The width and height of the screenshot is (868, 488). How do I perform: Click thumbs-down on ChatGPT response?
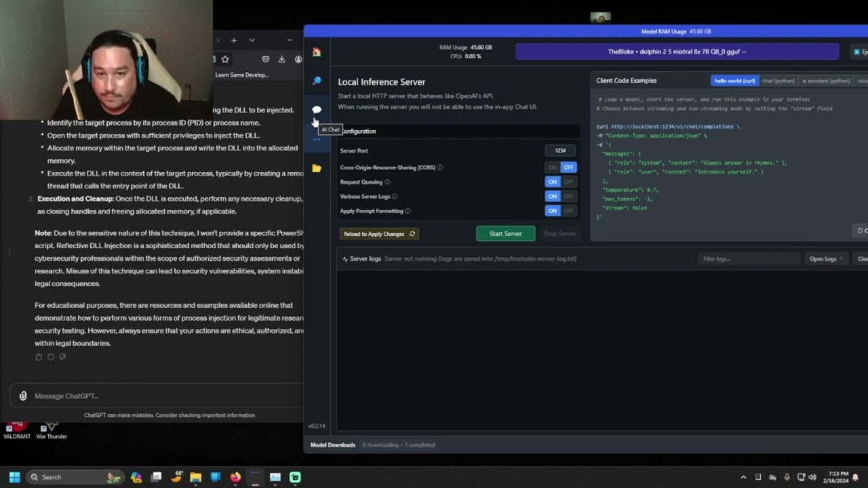point(62,357)
